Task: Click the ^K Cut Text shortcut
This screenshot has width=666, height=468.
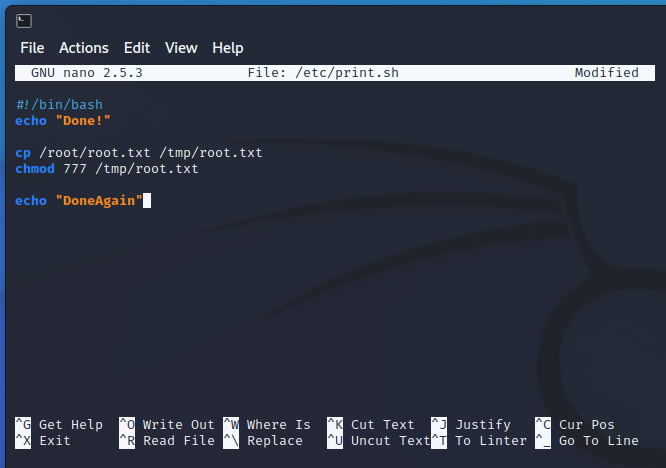Action: click(371, 425)
